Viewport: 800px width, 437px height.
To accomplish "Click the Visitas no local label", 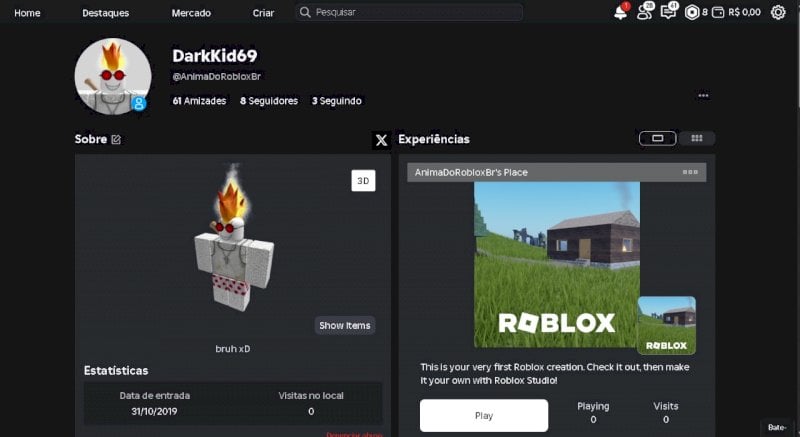I will coord(311,396).
